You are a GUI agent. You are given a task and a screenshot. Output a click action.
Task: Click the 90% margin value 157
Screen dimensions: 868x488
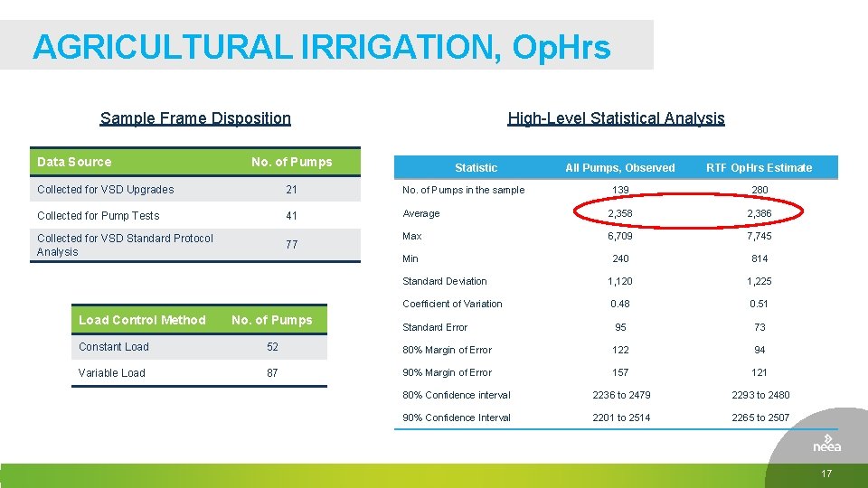pyautogui.click(x=620, y=372)
